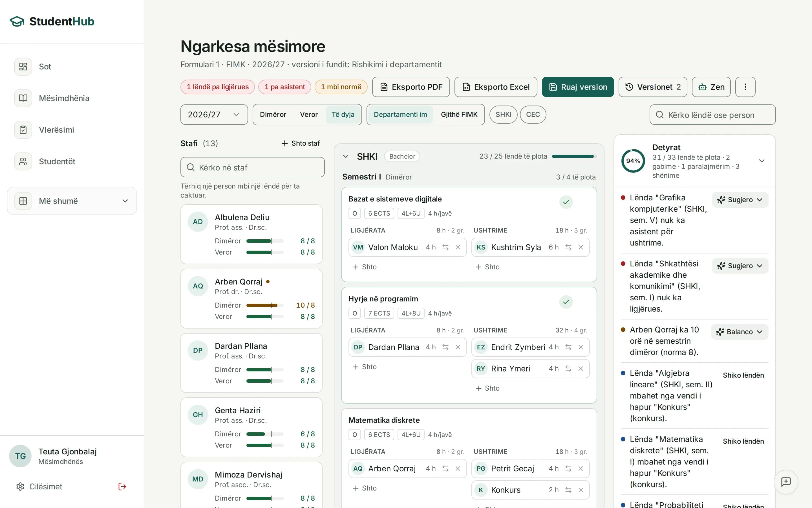
Task: Open the Sot dashboard icon
Action: pos(23,67)
